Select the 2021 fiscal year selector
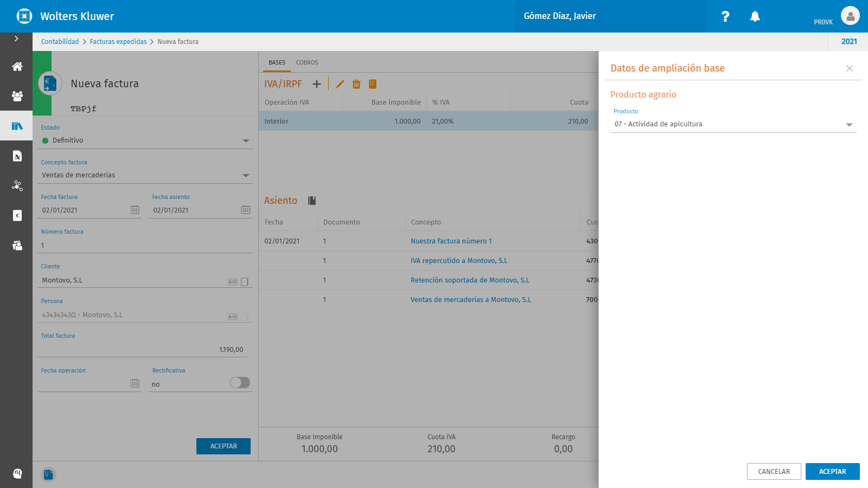This screenshot has width=868, height=488. point(849,42)
